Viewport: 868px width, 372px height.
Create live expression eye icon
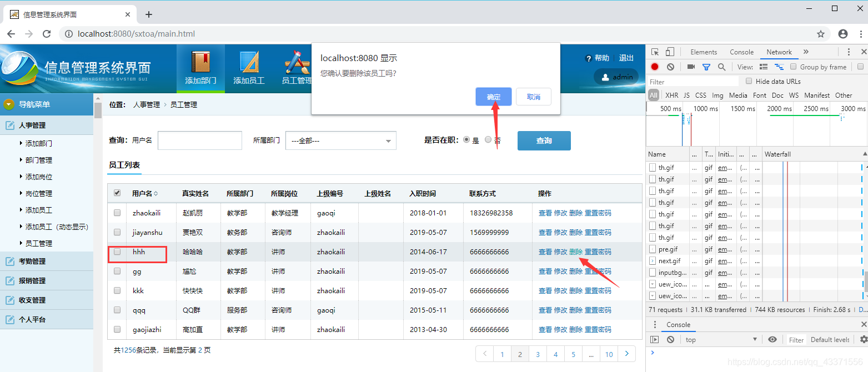(x=772, y=339)
